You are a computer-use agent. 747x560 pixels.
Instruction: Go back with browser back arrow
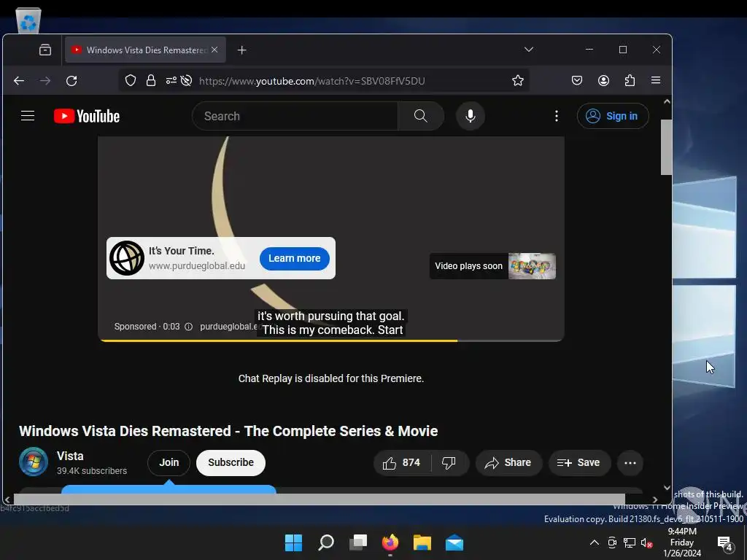point(19,80)
